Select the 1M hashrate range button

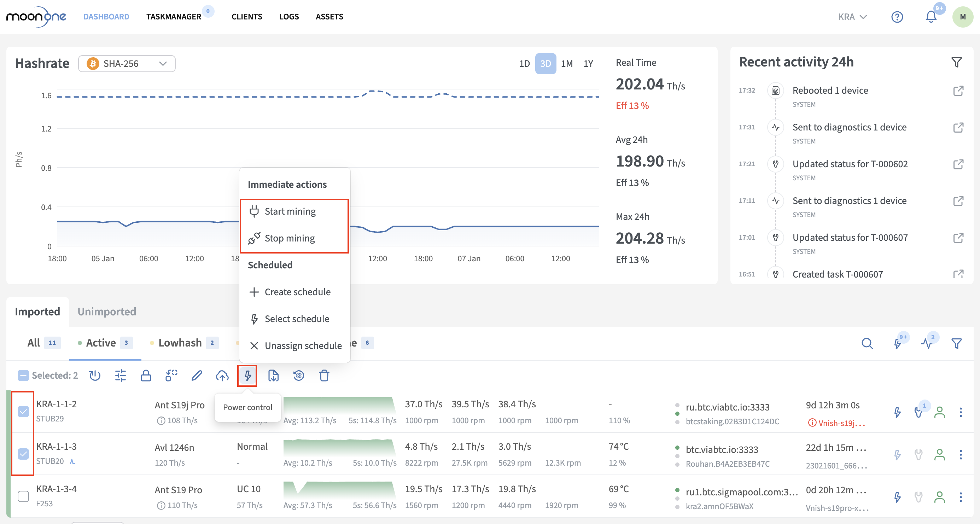[566, 64]
